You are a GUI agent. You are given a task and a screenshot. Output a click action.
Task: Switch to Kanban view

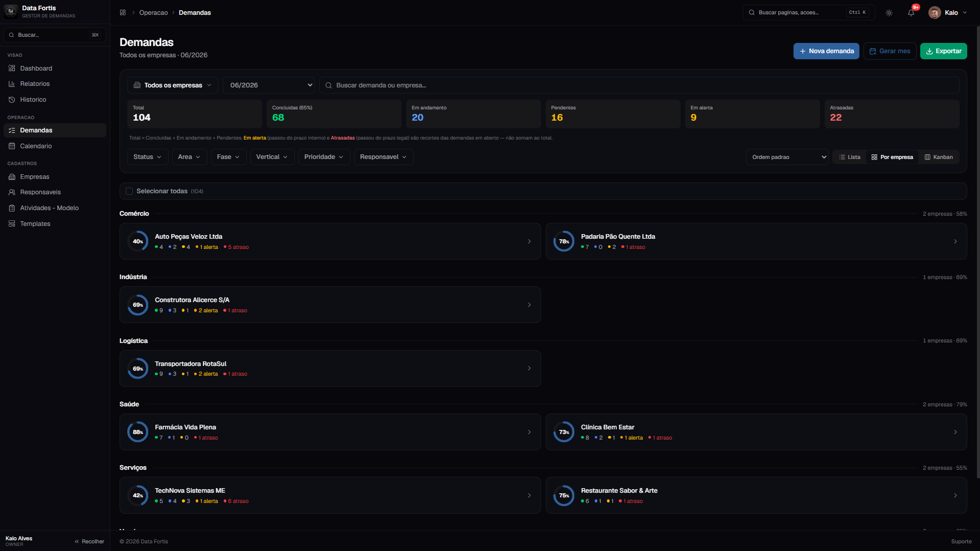939,157
